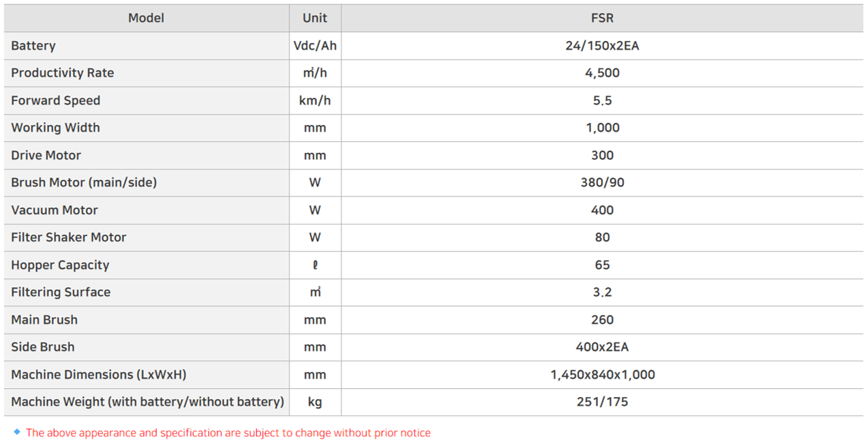Select the Filtering Surface value 3.2
This screenshot has height=440, width=868.
(x=602, y=292)
